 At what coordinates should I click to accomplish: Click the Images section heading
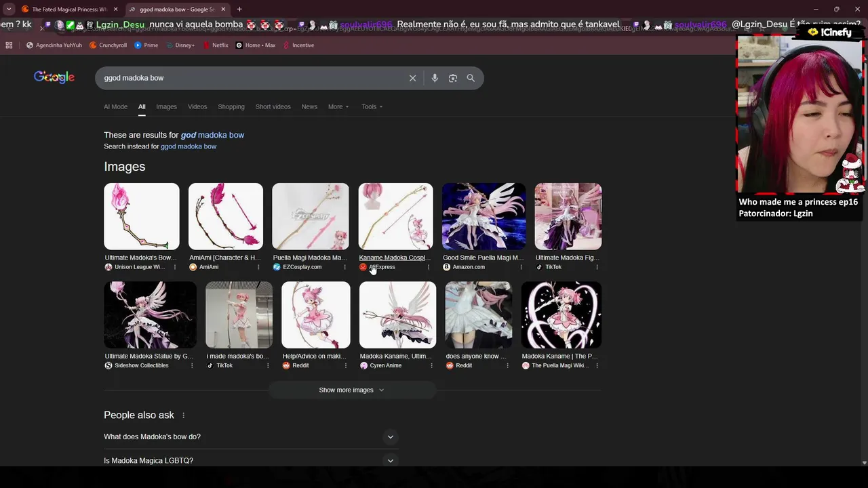[125, 167]
